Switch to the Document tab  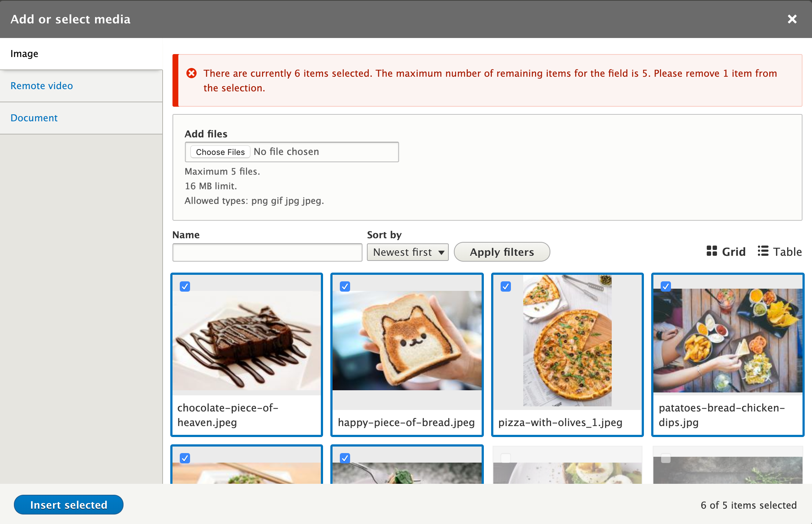coord(34,118)
